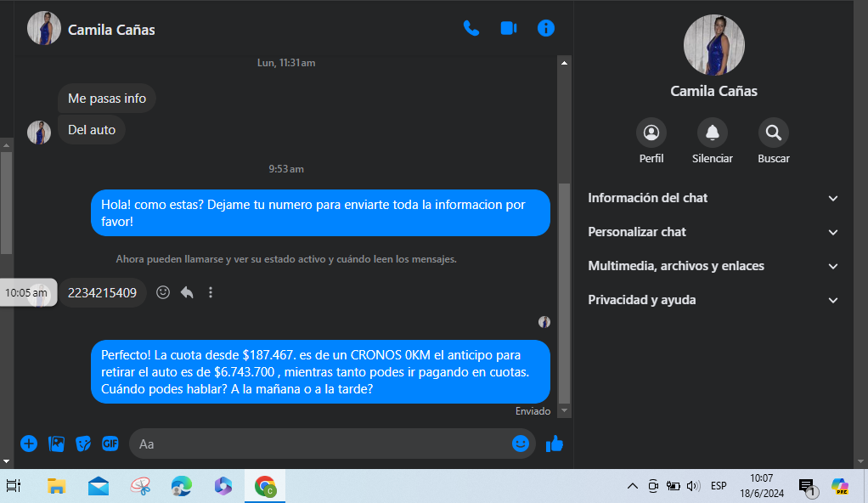Open the plus more-actions button
The image size is (868, 503).
pos(29,444)
